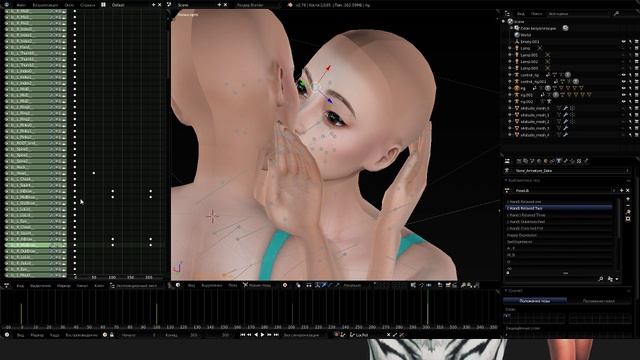Open the Armature data properties tab icon
This screenshot has width=640, height=360.
[559, 161]
